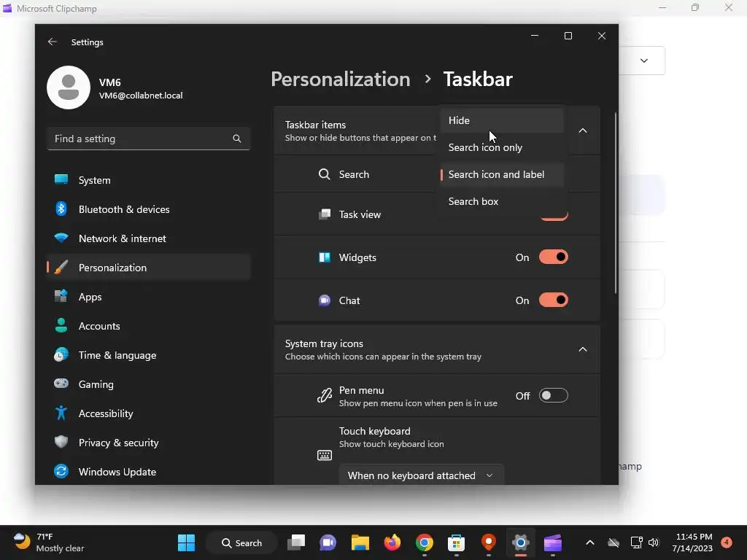Open Accessibility settings category

[149, 413]
